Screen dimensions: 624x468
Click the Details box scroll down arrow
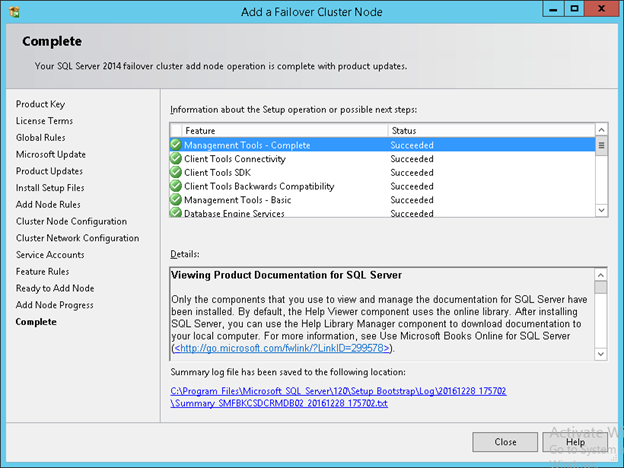[601, 353]
